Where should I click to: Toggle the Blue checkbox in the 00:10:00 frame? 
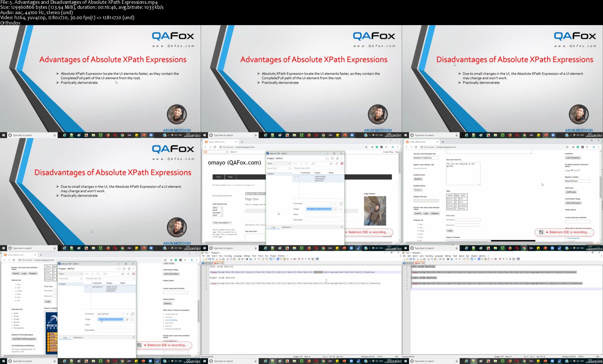tap(579, 170)
